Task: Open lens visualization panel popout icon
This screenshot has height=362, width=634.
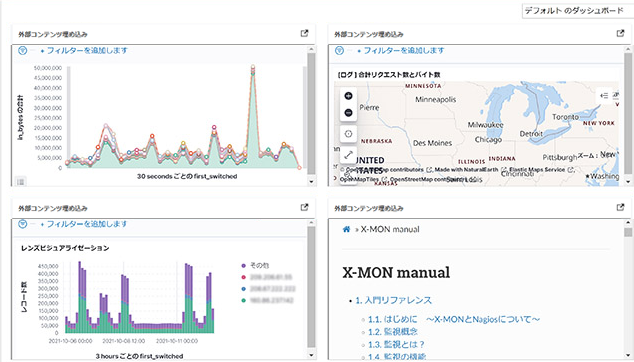Action: coord(304,207)
